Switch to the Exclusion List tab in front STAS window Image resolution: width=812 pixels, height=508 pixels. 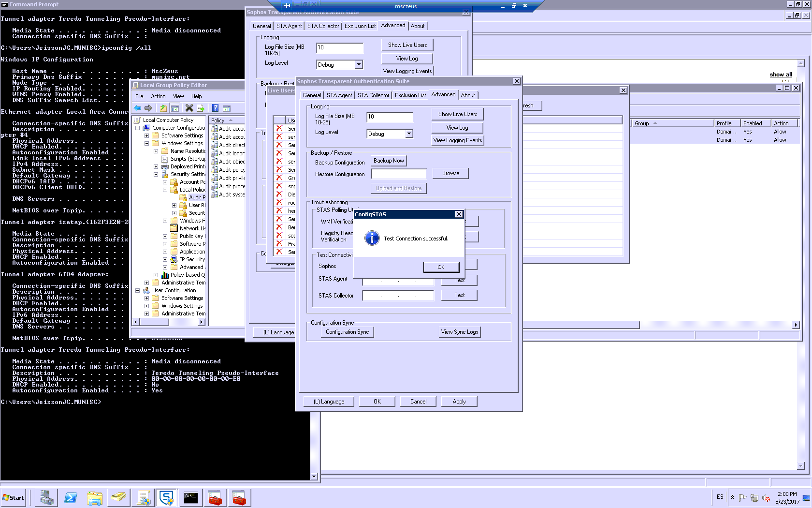coord(410,95)
